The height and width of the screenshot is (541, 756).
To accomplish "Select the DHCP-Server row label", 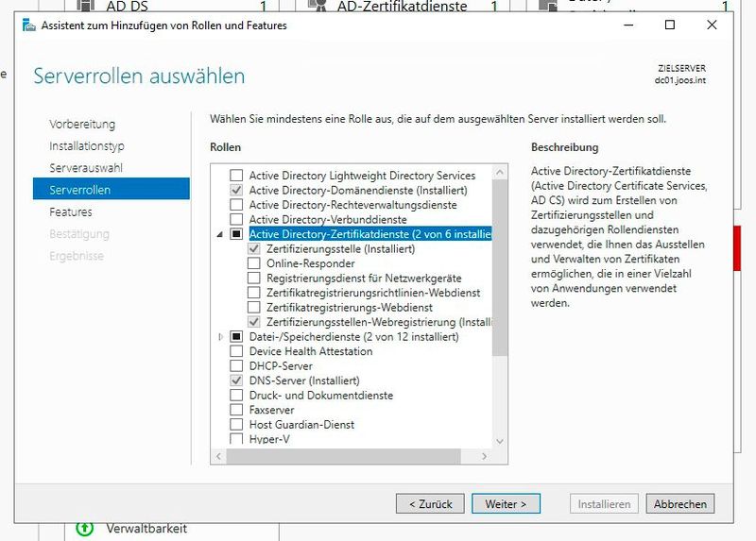I will (x=281, y=366).
